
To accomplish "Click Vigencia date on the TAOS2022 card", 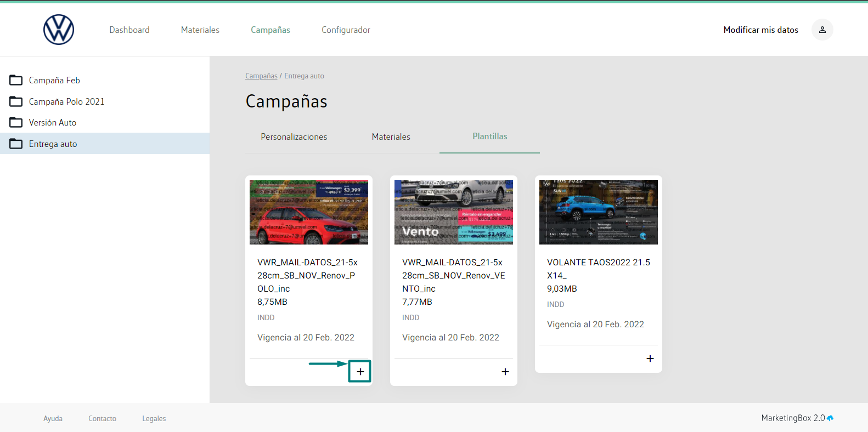I will 595,325.
